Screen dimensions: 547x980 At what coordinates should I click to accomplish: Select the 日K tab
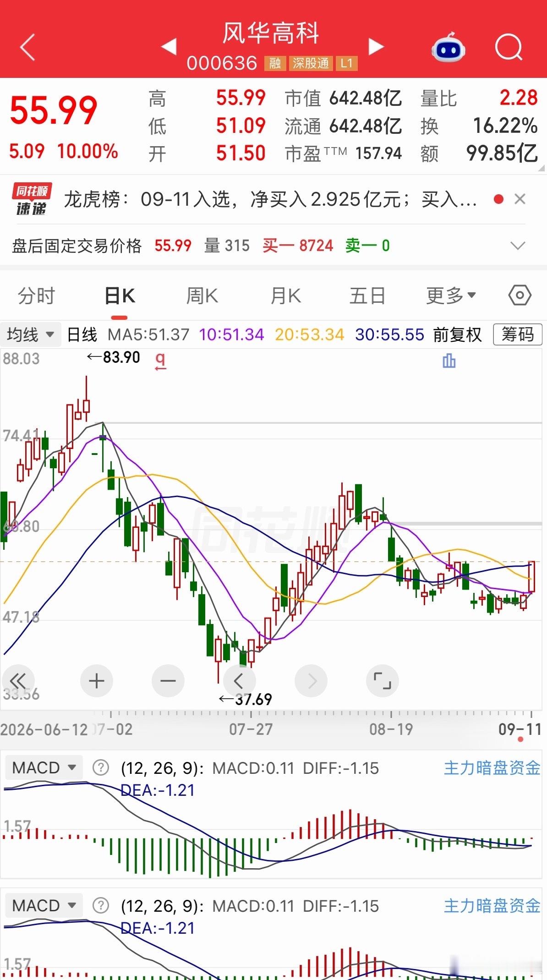click(120, 296)
